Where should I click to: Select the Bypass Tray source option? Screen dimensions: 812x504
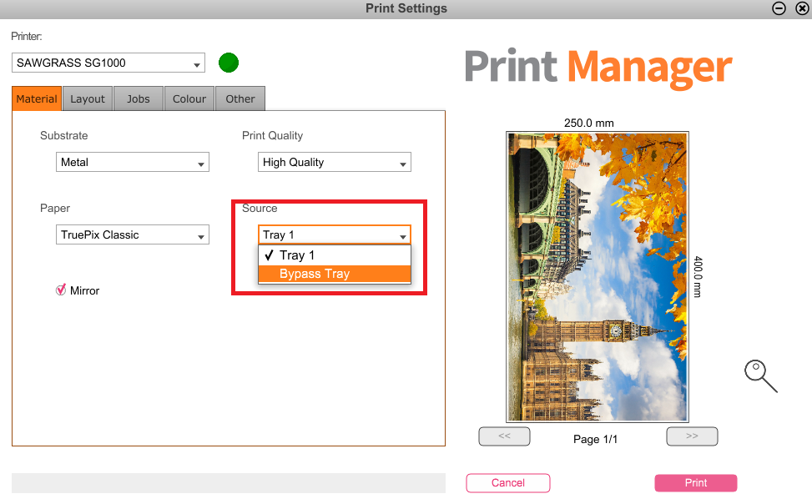pos(334,274)
